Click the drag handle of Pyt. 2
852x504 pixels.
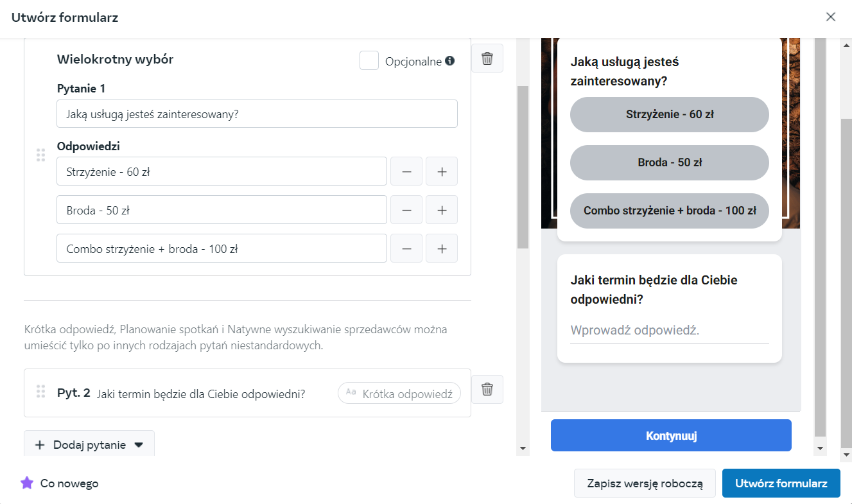(x=40, y=391)
